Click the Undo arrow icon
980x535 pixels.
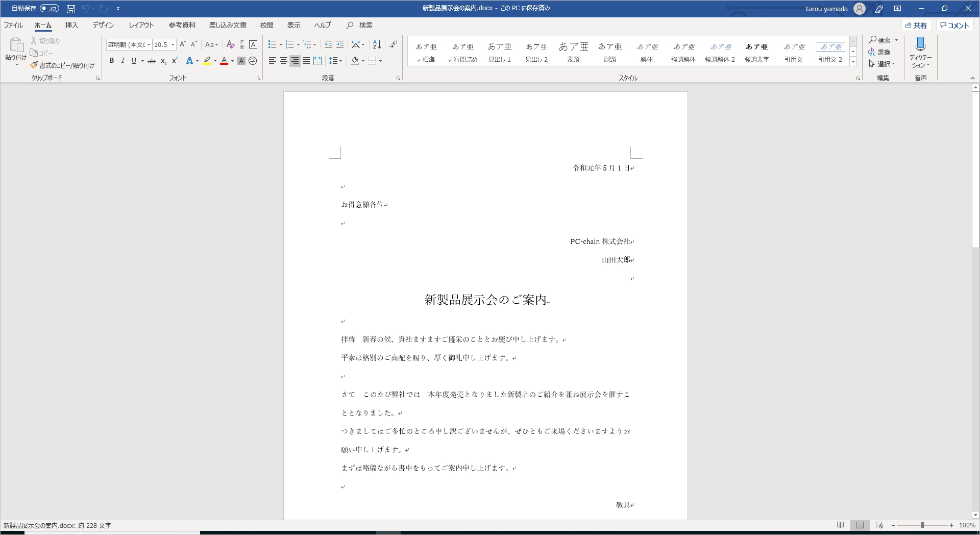coord(85,9)
